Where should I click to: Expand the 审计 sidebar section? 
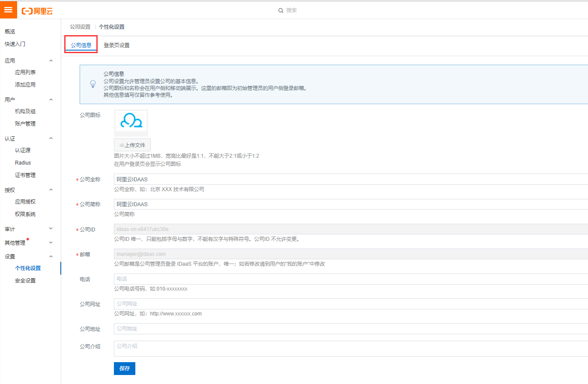click(x=51, y=229)
